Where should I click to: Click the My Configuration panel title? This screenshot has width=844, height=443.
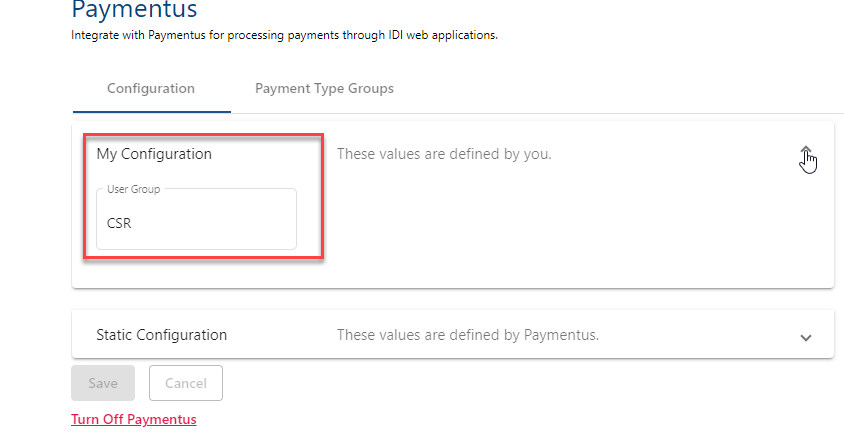154,154
